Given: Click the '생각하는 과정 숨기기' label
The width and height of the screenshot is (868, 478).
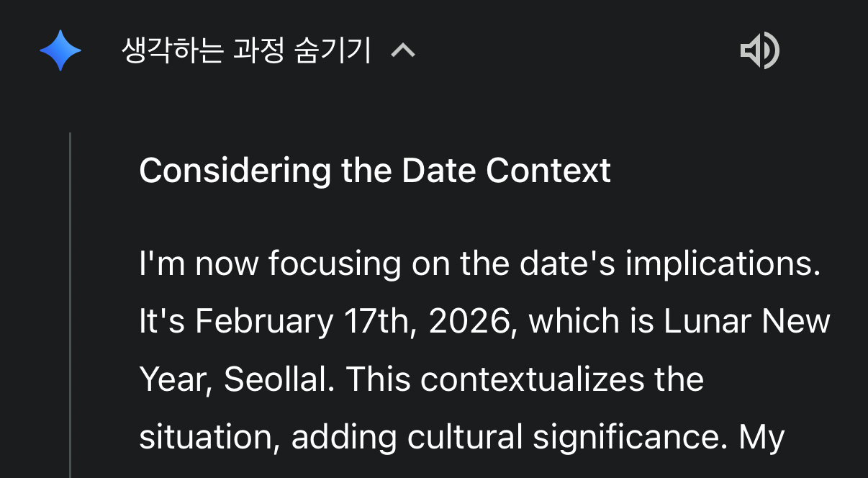Looking at the screenshot, I should click(x=247, y=51).
